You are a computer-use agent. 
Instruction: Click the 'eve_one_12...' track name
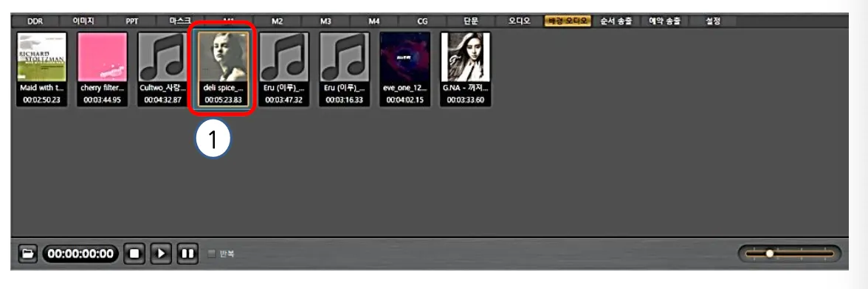click(x=404, y=88)
